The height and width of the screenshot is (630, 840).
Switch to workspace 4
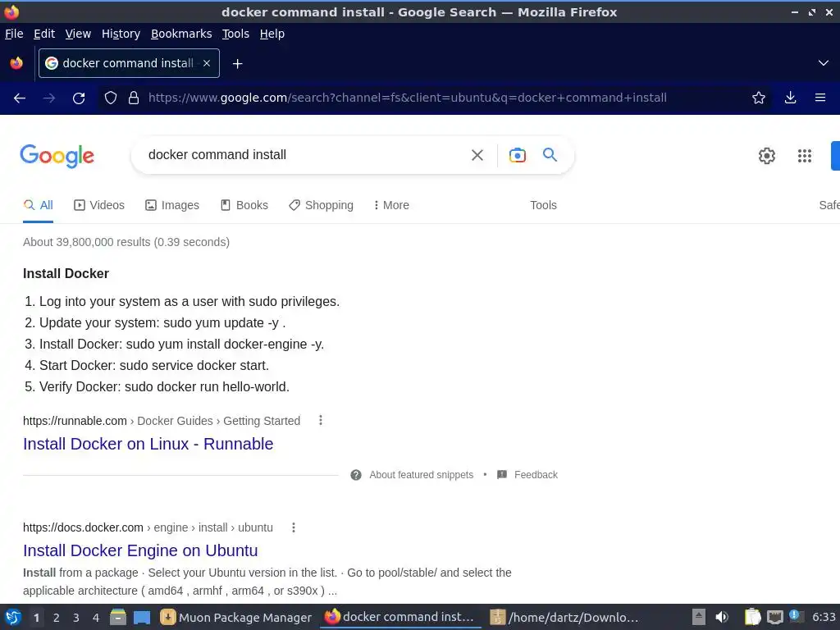tap(96, 618)
